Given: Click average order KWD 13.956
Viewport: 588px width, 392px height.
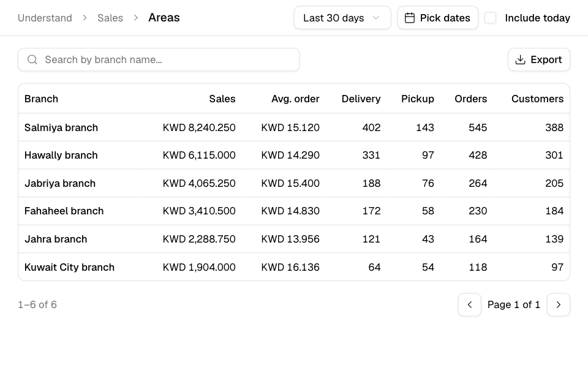Looking at the screenshot, I should 290,239.
